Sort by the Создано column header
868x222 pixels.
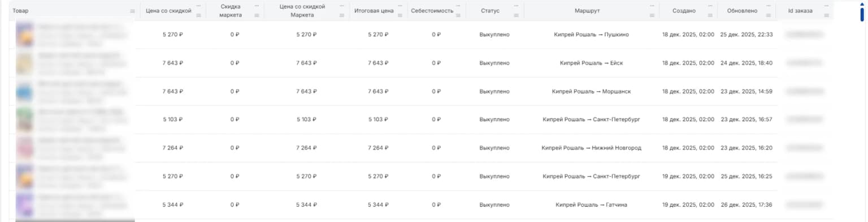[684, 11]
